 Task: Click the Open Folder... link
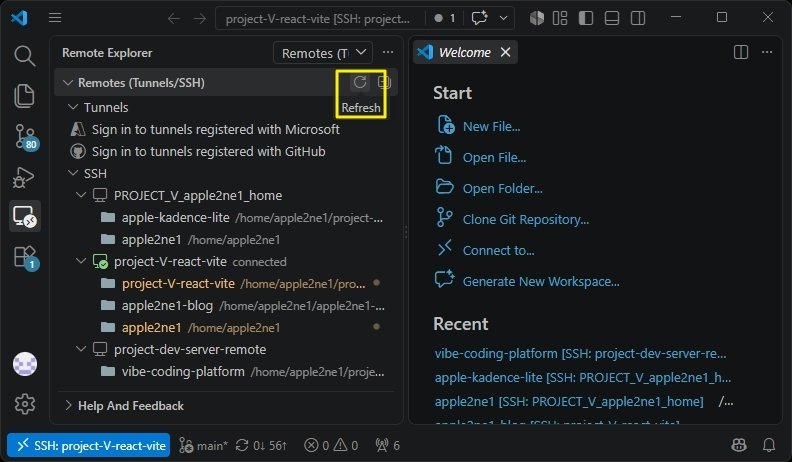point(503,188)
